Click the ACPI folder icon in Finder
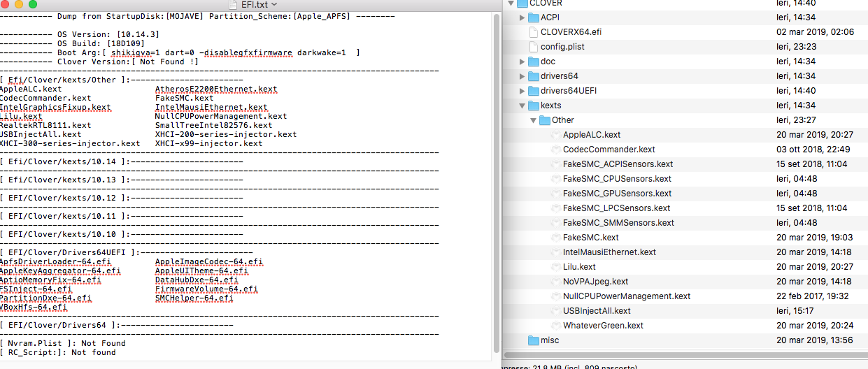Image resolution: width=868 pixels, height=369 pixels. point(533,17)
